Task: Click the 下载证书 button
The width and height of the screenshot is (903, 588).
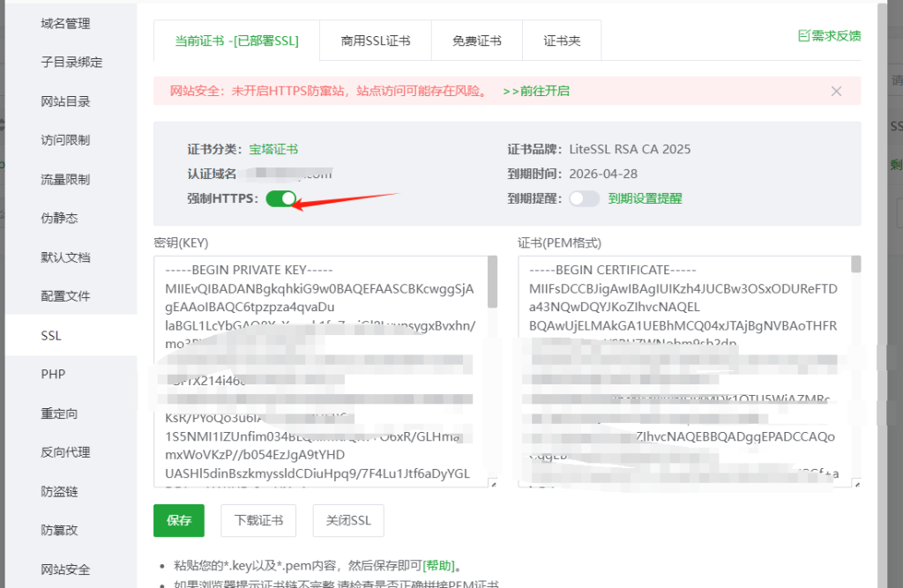Action: pyautogui.click(x=257, y=520)
